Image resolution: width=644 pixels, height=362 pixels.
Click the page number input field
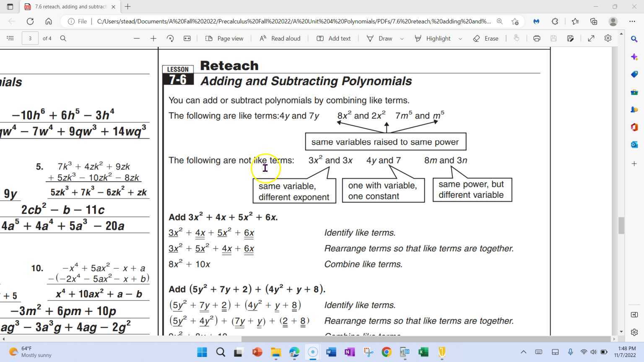coord(30,38)
